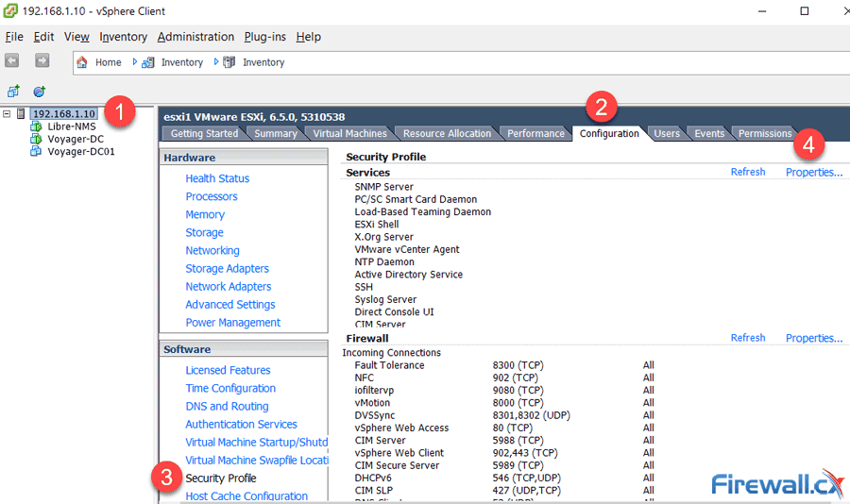
Task: Click the Libre-NMS virtual machine icon
Action: click(36, 126)
